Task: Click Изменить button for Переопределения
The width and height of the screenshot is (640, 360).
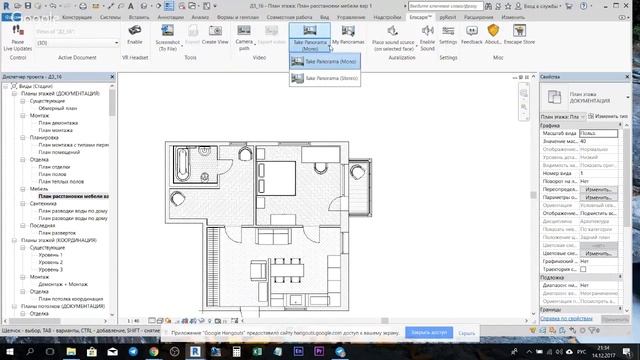Action: [x=598, y=189]
